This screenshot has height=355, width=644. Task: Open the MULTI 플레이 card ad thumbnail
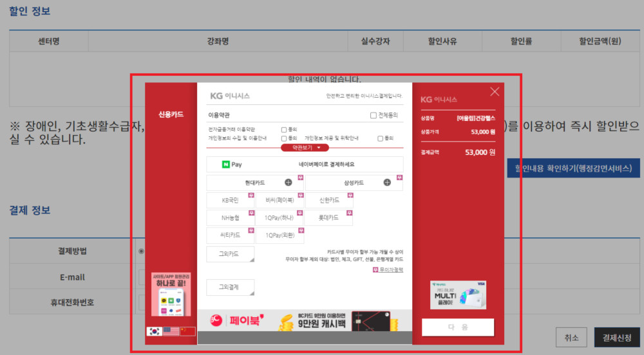(458, 295)
